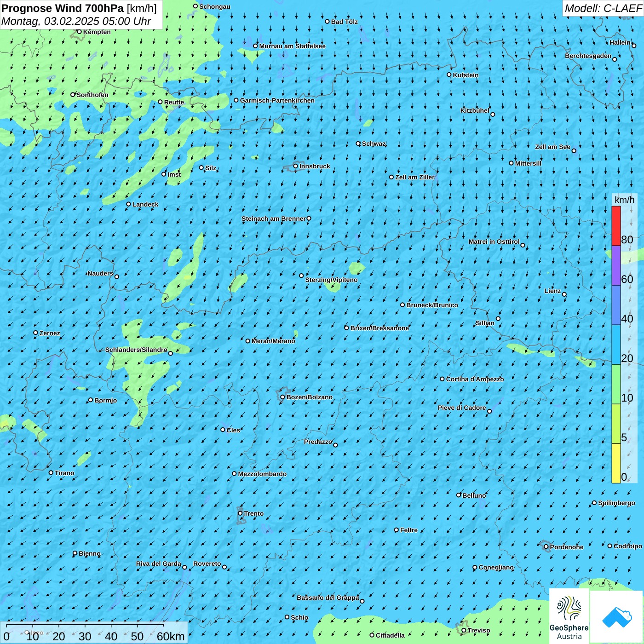
Task: Select the blue 40–60 km/h legend swatch
Action: (616, 305)
